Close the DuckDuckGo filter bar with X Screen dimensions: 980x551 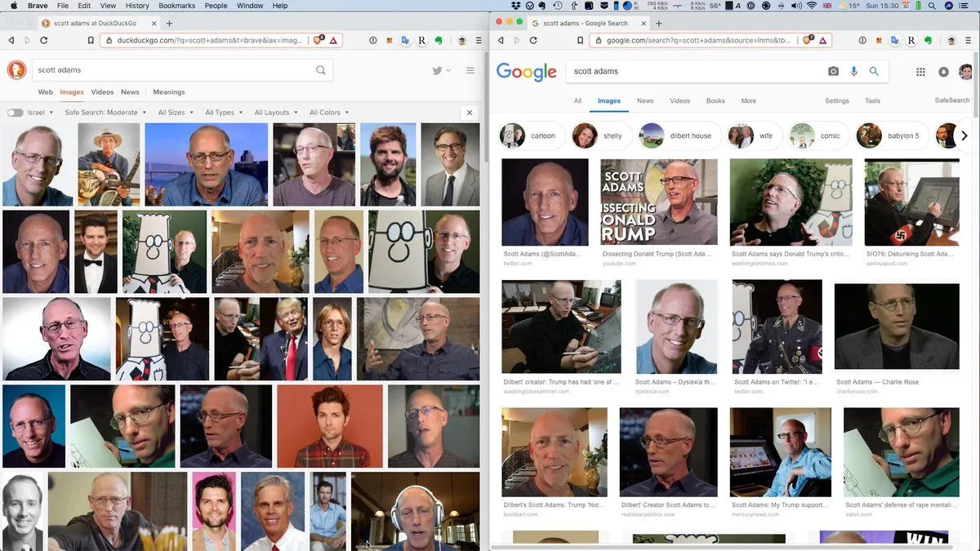point(470,113)
